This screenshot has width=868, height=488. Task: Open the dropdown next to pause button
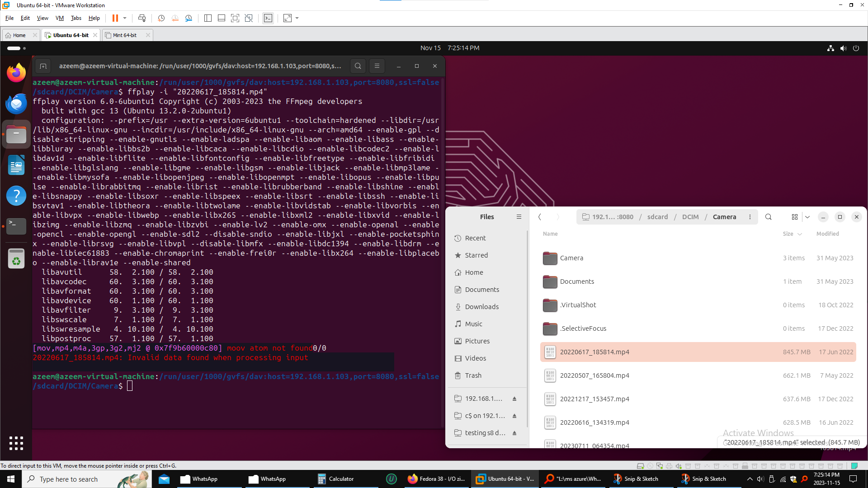(x=125, y=18)
